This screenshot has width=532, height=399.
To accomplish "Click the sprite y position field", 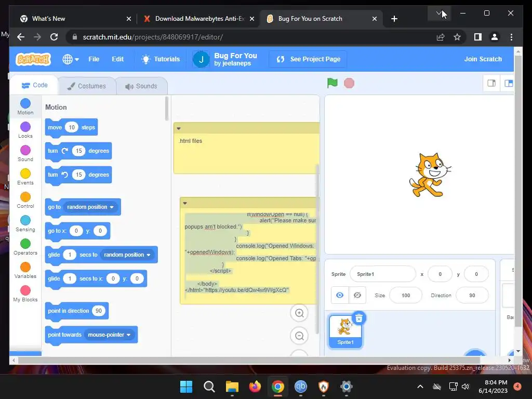I will (x=476, y=274).
